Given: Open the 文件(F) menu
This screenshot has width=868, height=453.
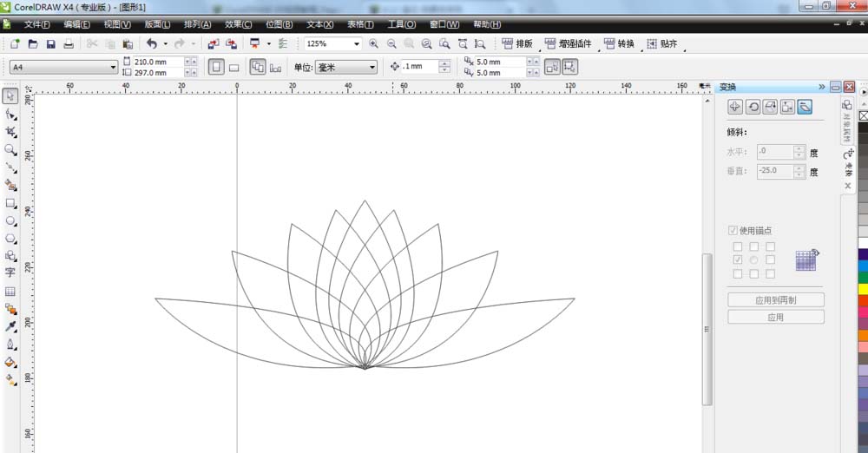Looking at the screenshot, I should click(36, 24).
